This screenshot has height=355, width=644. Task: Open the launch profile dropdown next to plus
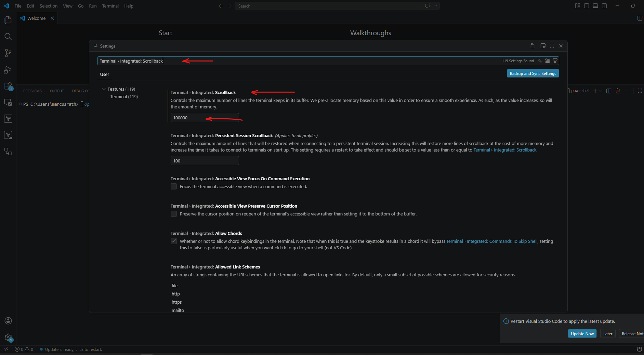(x=601, y=91)
